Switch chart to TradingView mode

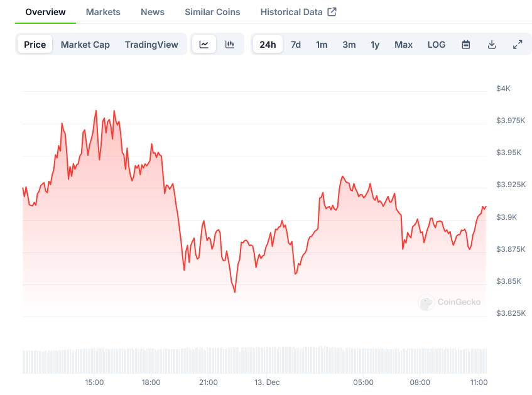pyautogui.click(x=151, y=45)
